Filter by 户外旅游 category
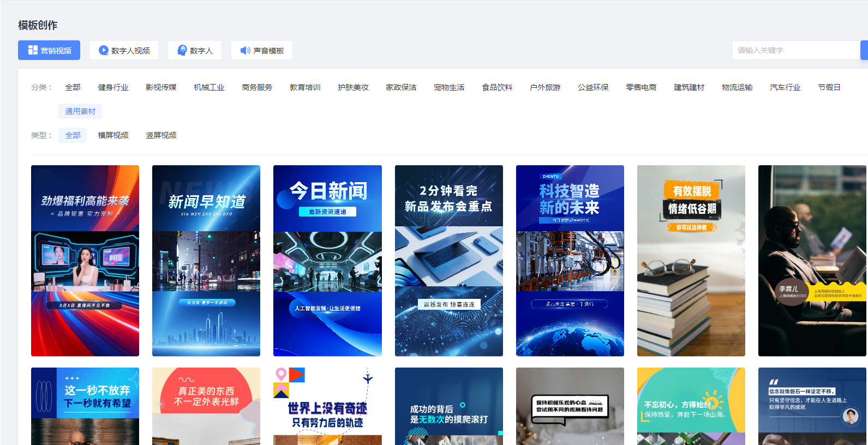The width and height of the screenshot is (868, 445). coord(545,87)
